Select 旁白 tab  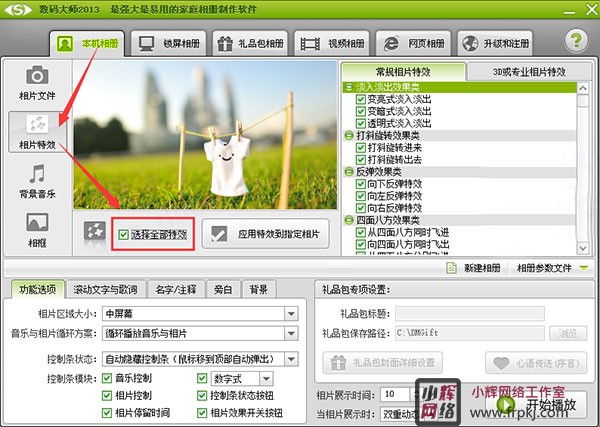223,289
